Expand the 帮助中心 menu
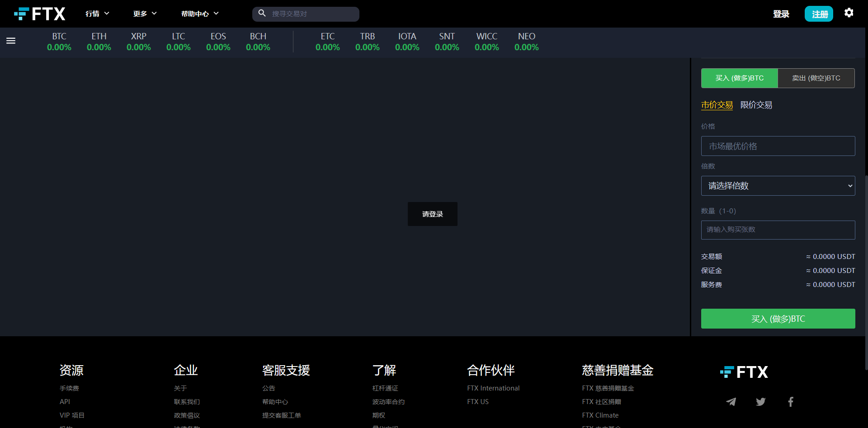The height and width of the screenshot is (428, 868). pos(200,14)
